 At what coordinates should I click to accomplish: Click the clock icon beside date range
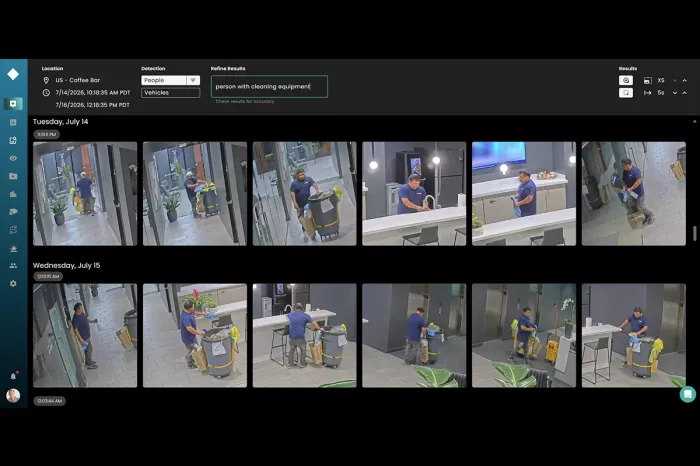pyautogui.click(x=46, y=93)
